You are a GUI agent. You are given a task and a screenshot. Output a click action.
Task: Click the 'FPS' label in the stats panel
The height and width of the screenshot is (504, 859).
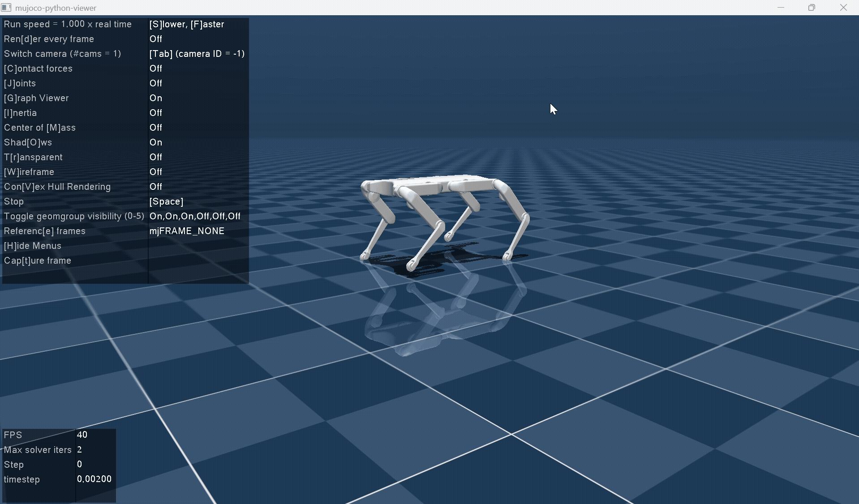click(x=13, y=435)
